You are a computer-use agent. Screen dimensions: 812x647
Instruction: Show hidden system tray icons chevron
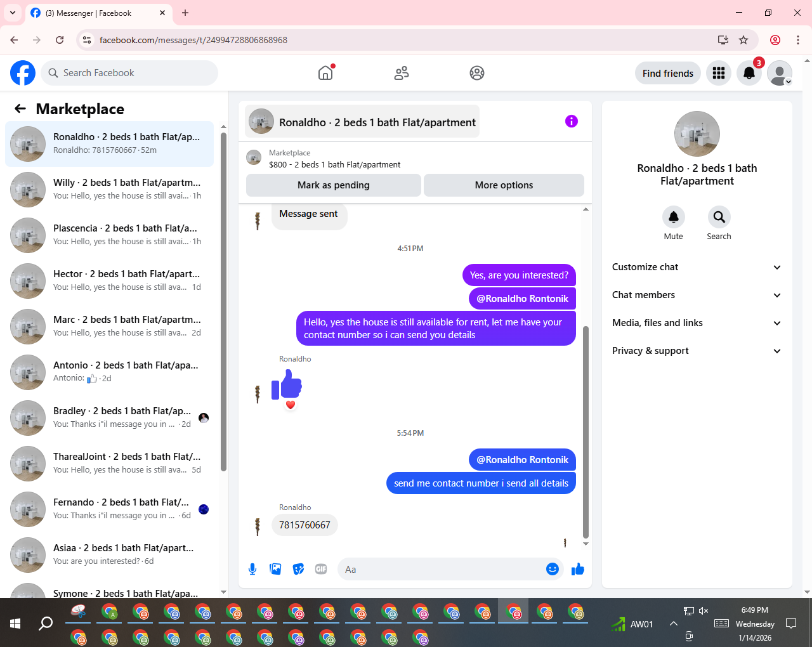(674, 624)
